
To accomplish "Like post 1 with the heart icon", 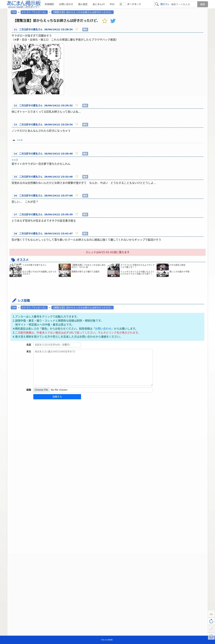I will [x=77, y=29].
